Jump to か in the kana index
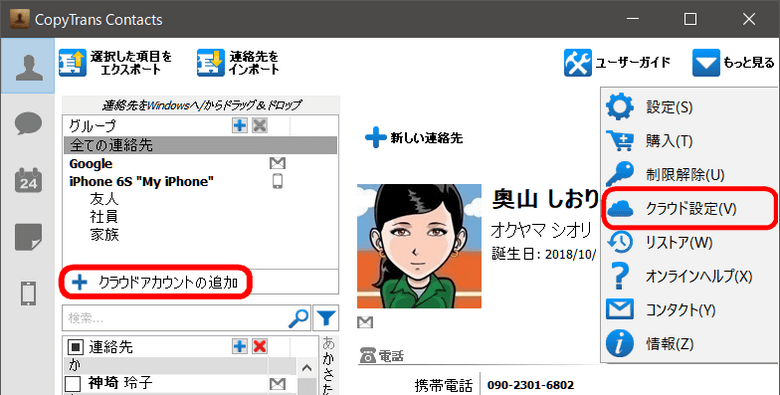The height and width of the screenshot is (395, 780). 328,358
